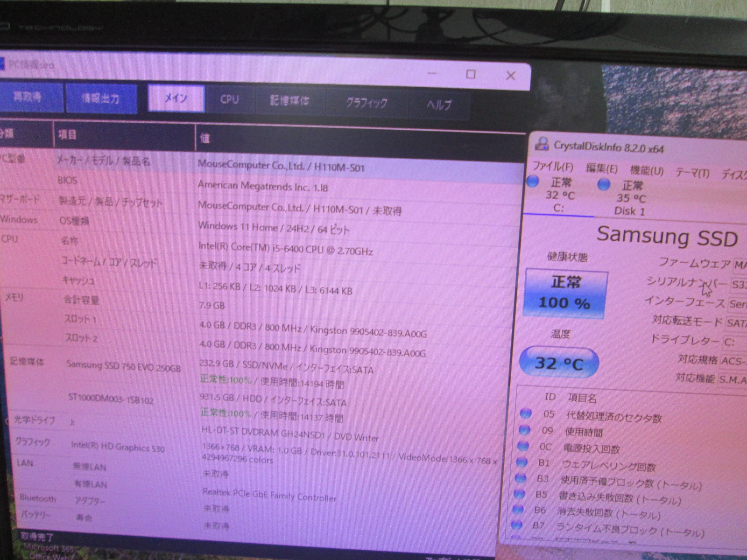
Task: Click the CrystalDiskInfo title bar icon
Action: coord(542,144)
